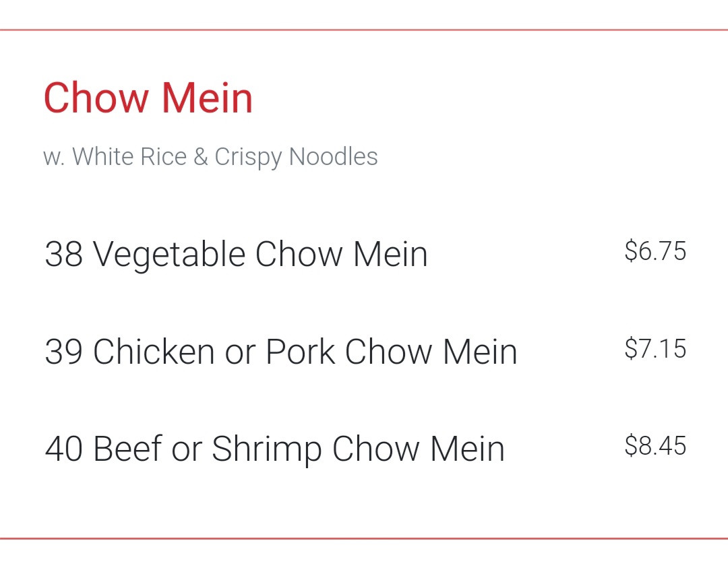Screen dimensions: 728x578
Task: Choose Chicken or Pork Chow Mein item
Action: pyautogui.click(x=280, y=352)
